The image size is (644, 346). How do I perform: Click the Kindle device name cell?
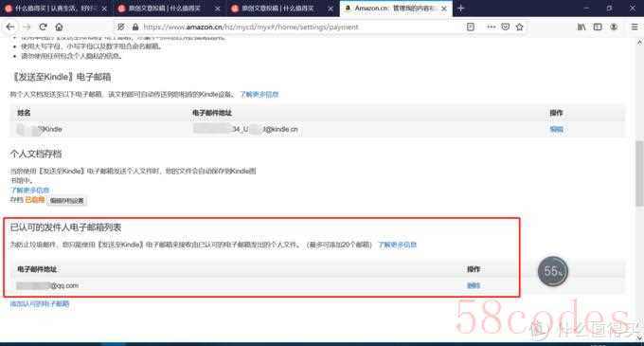click(40, 129)
